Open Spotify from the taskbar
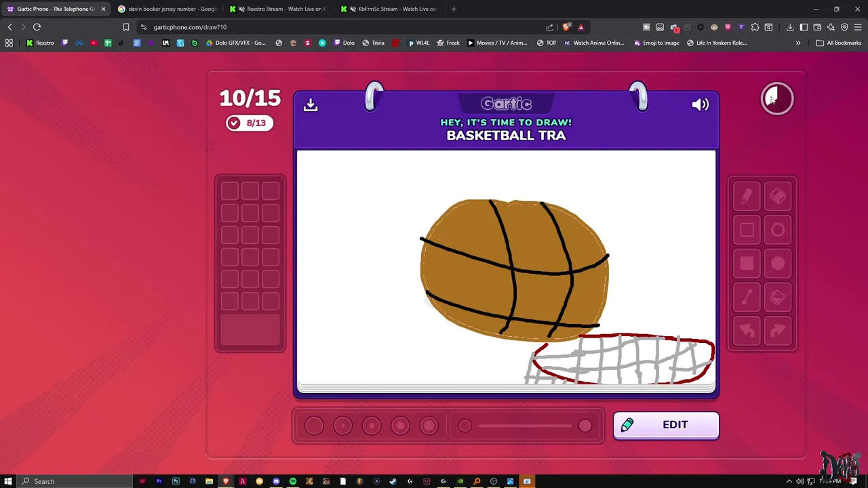Viewport: 868px width, 488px height. (x=293, y=481)
